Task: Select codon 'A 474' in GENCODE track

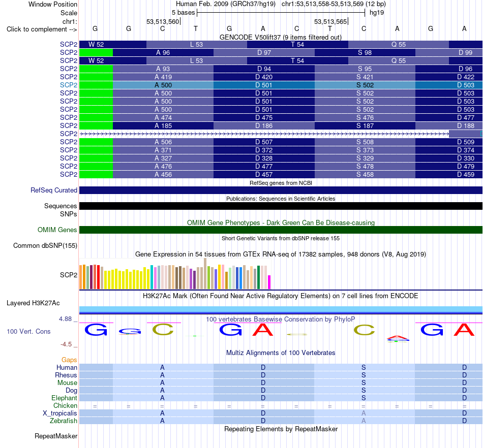Action: (163, 117)
